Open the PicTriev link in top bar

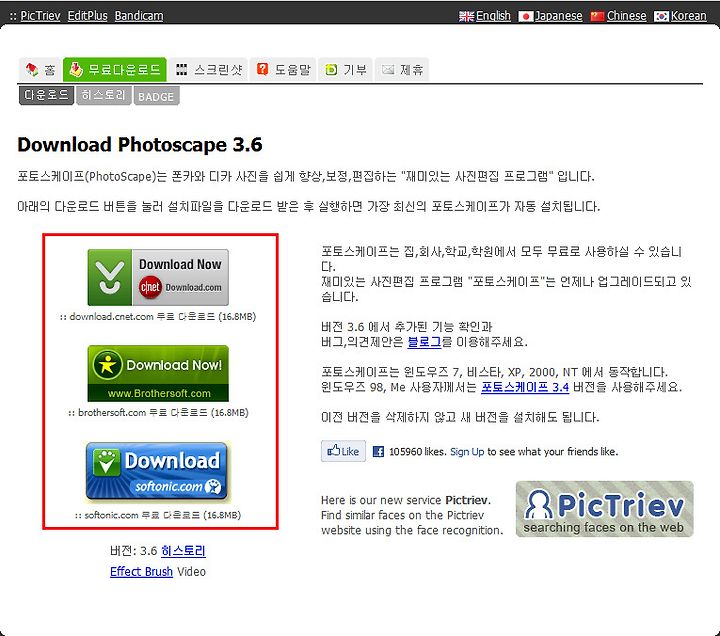pyautogui.click(x=40, y=16)
